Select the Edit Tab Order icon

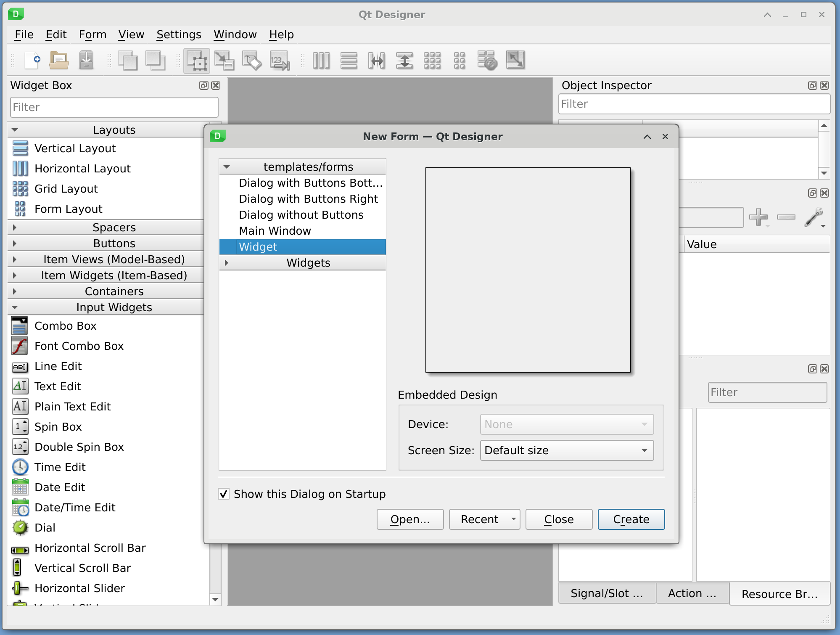(280, 61)
